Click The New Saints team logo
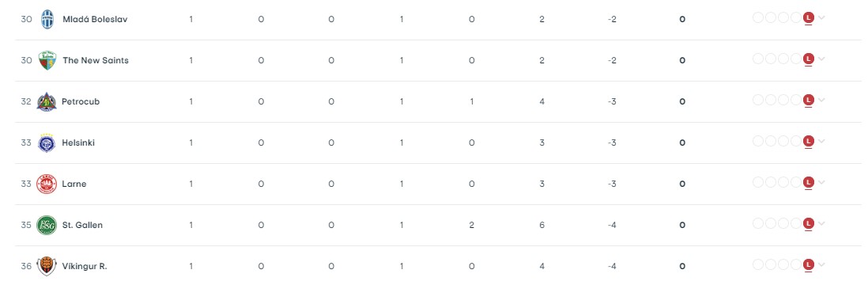The width and height of the screenshot is (868, 285). pos(47,60)
